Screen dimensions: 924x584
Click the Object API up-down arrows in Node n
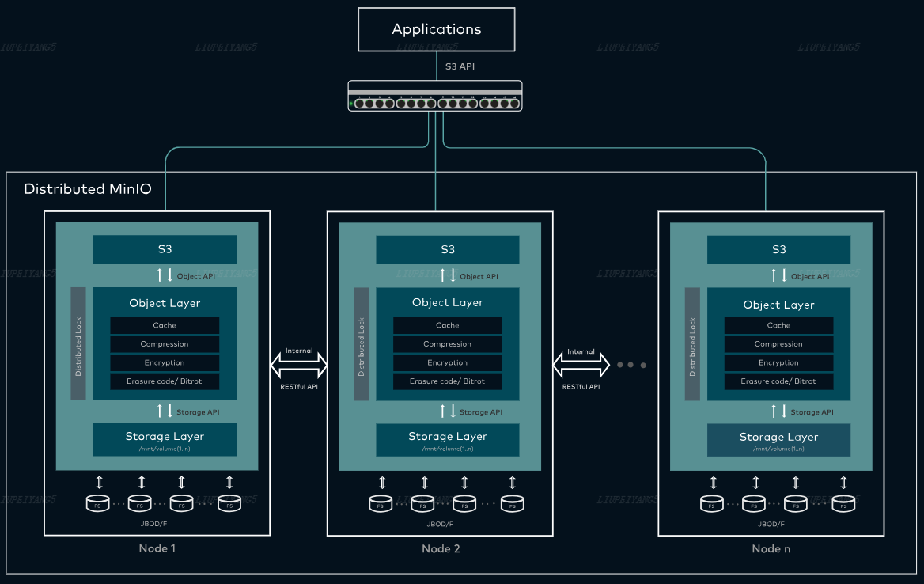pos(778,275)
